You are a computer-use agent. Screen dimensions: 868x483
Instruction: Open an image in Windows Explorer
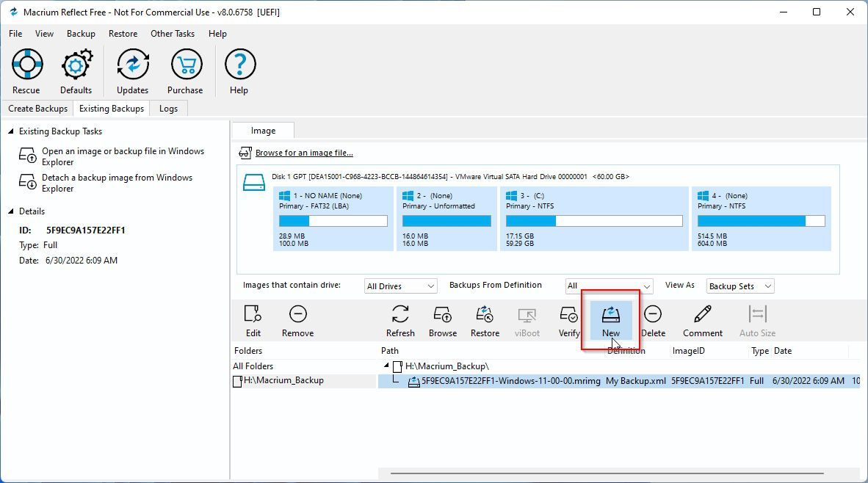[123, 156]
